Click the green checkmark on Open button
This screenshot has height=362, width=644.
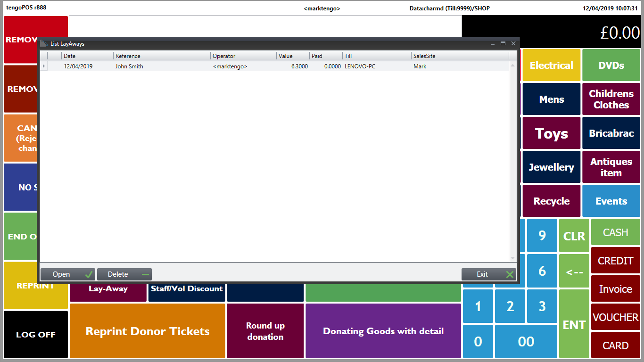[89, 274]
